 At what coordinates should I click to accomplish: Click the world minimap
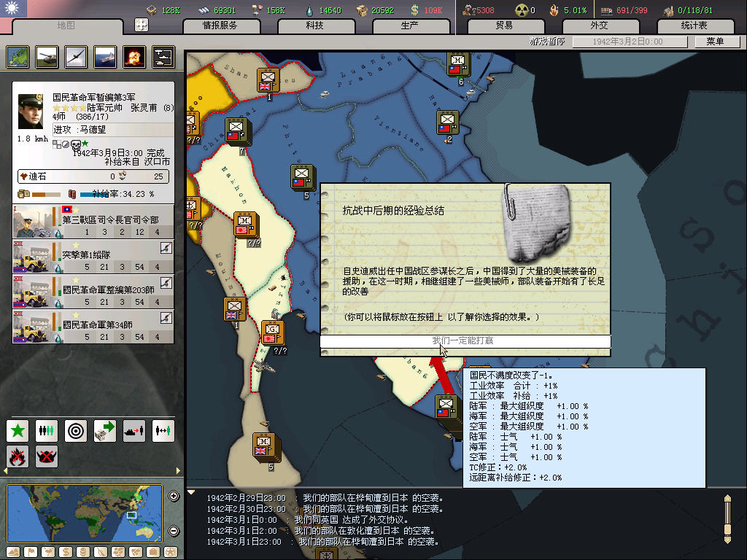pyautogui.click(x=85, y=513)
